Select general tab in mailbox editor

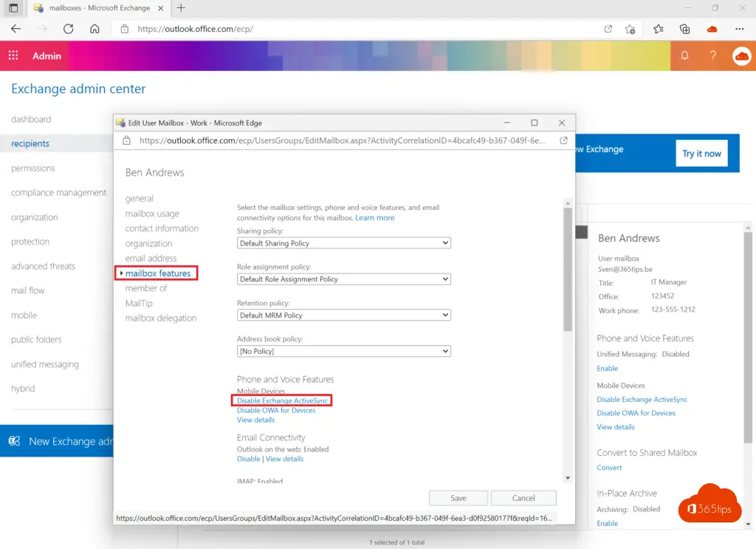click(140, 198)
